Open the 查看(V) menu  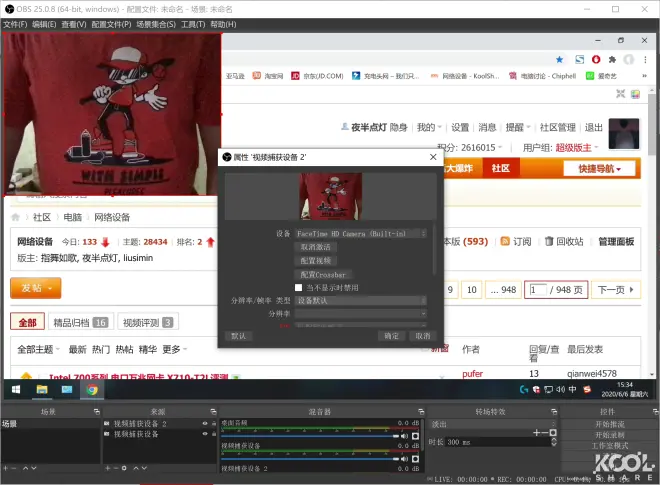coord(74,24)
